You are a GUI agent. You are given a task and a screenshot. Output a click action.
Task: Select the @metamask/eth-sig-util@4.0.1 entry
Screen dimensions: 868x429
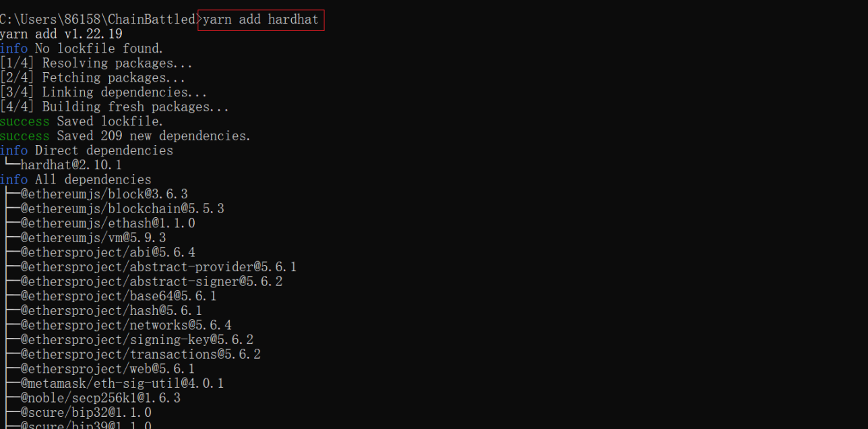[122, 384]
